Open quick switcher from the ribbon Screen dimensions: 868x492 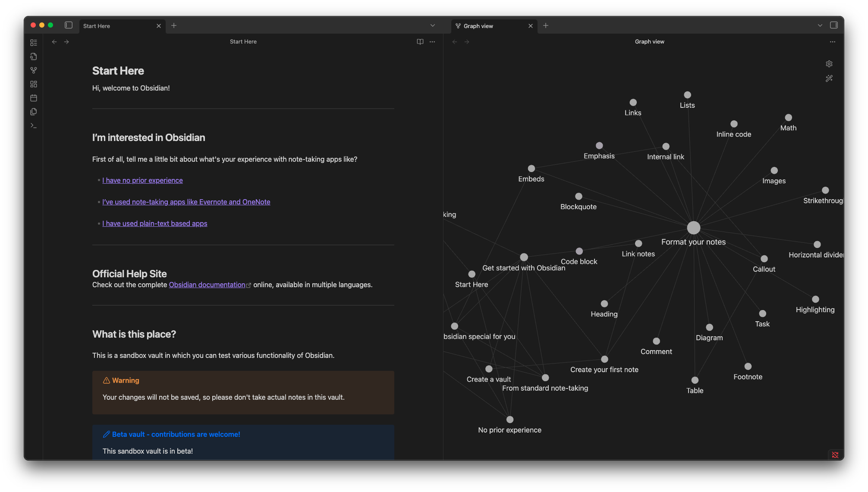click(34, 56)
